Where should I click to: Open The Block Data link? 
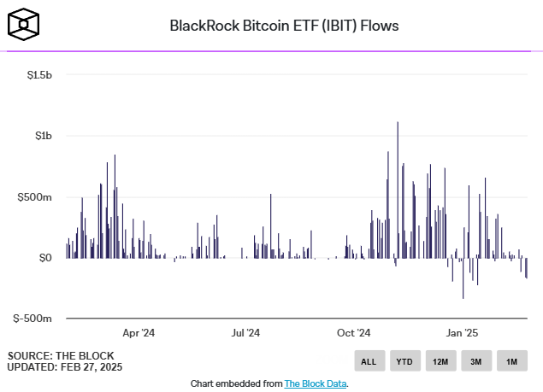tap(316, 384)
